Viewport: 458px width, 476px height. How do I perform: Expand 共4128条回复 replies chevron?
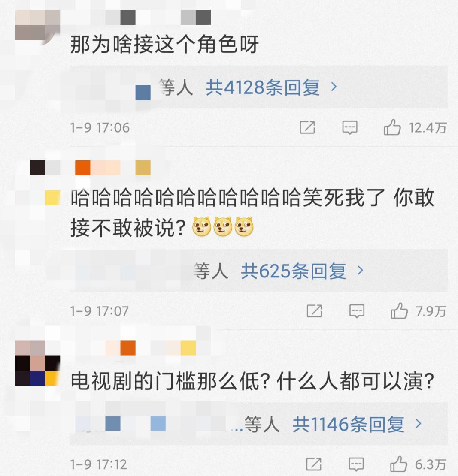tap(334, 87)
